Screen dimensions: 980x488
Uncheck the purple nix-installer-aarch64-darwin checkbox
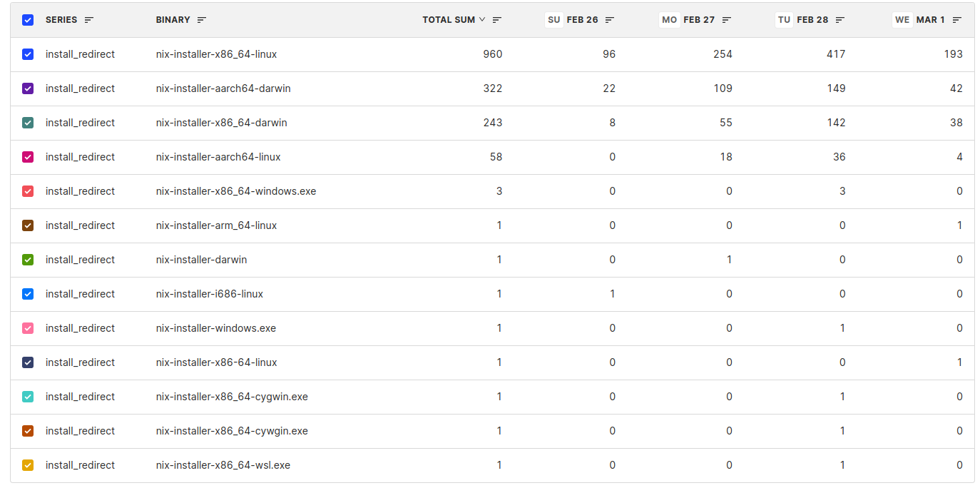[x=28, y=88]
